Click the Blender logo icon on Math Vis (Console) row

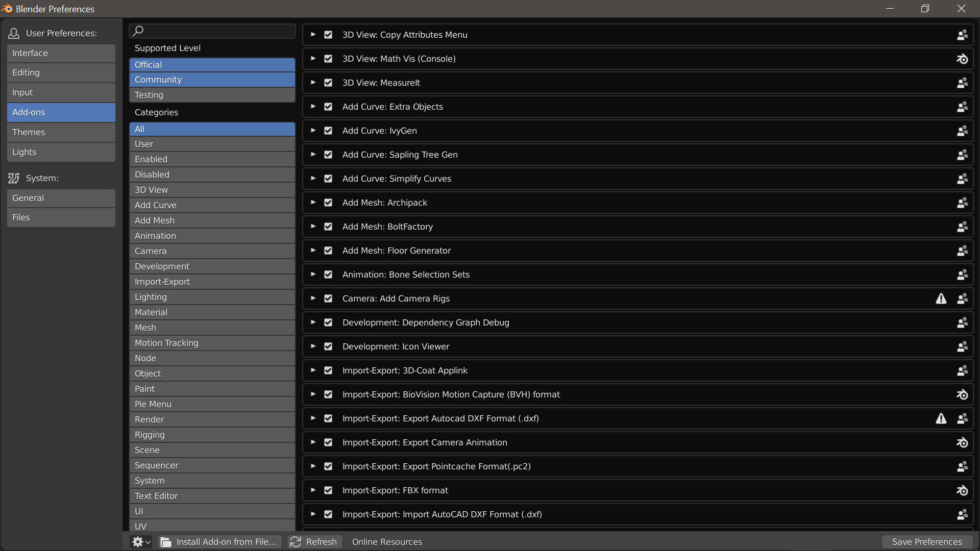pyautogui.click(x=962, y=59)
